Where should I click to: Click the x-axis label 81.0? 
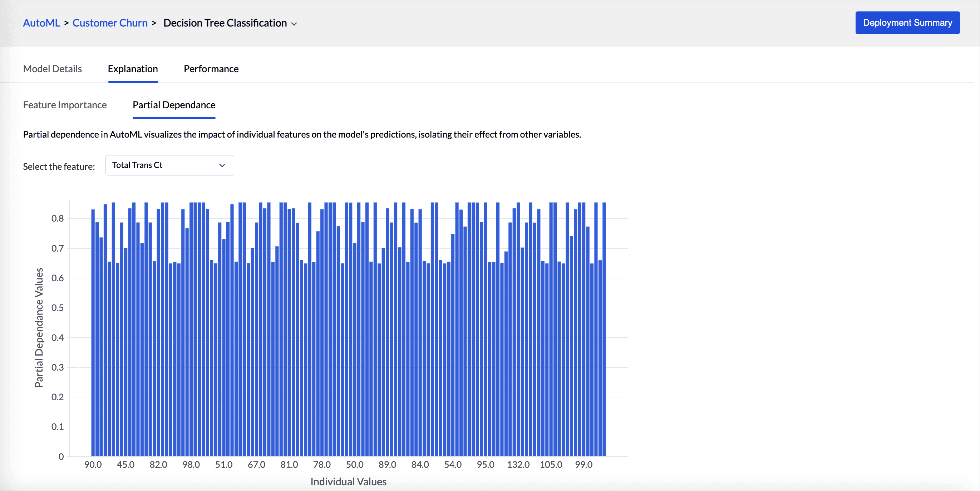point(289,465)
